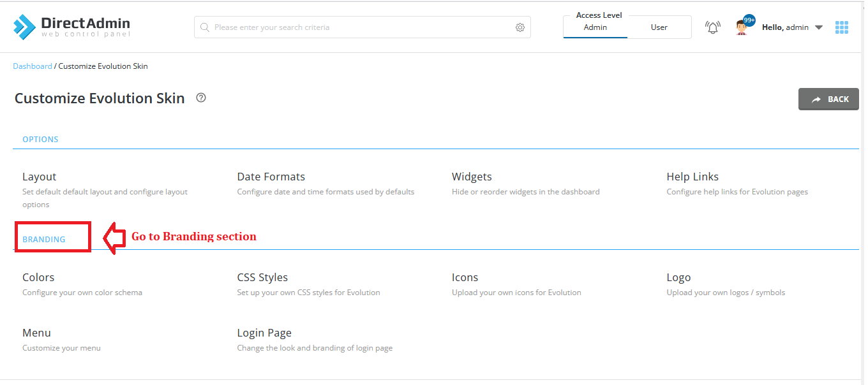Go to Dashboard breadcrumb link
Screen dimensions: 868x385
pos(33,66)
